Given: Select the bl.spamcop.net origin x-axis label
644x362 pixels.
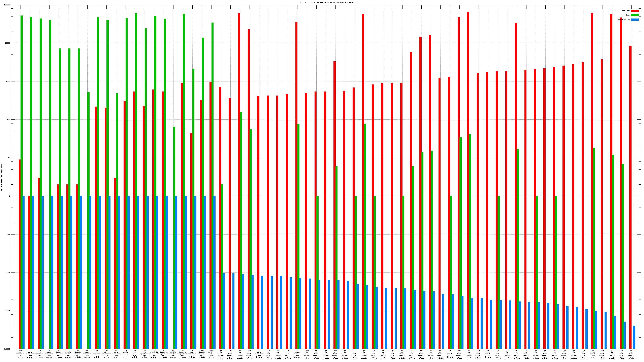Looking at the screenshot, I should point(97,354).
